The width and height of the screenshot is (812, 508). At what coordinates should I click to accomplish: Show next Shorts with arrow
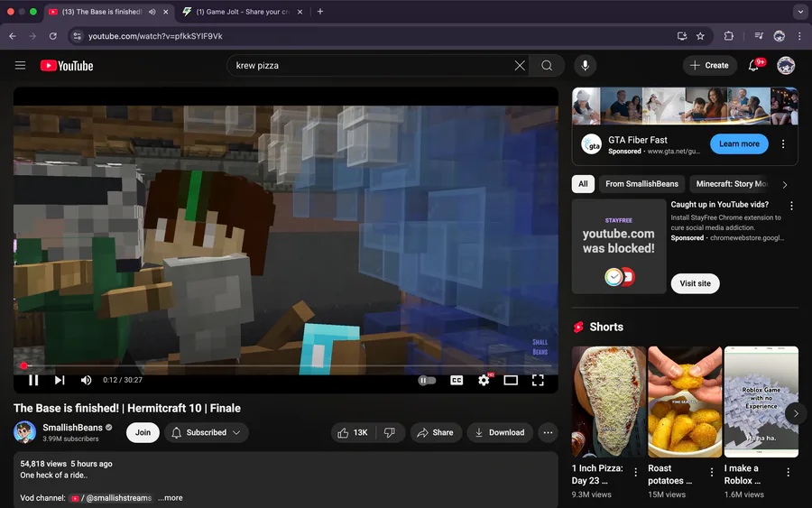pos(796,413)
